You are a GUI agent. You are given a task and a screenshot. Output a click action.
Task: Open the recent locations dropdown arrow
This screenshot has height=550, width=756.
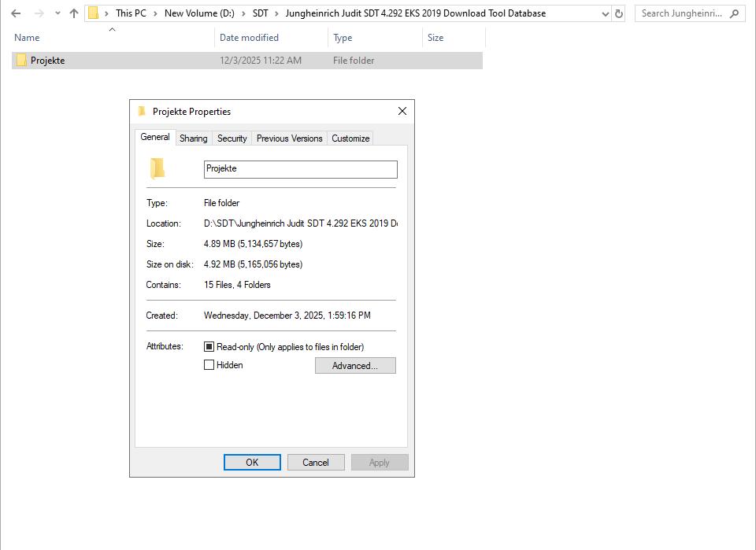(57, 13)
